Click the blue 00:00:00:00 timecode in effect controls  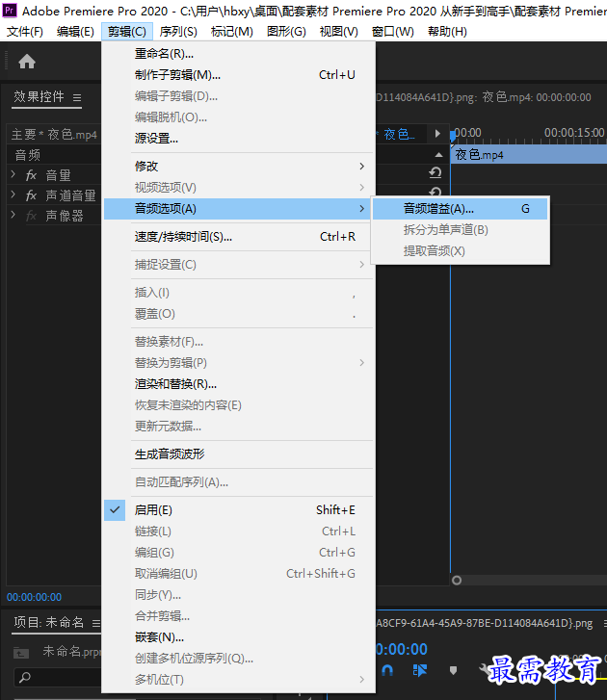click(35, 597)
